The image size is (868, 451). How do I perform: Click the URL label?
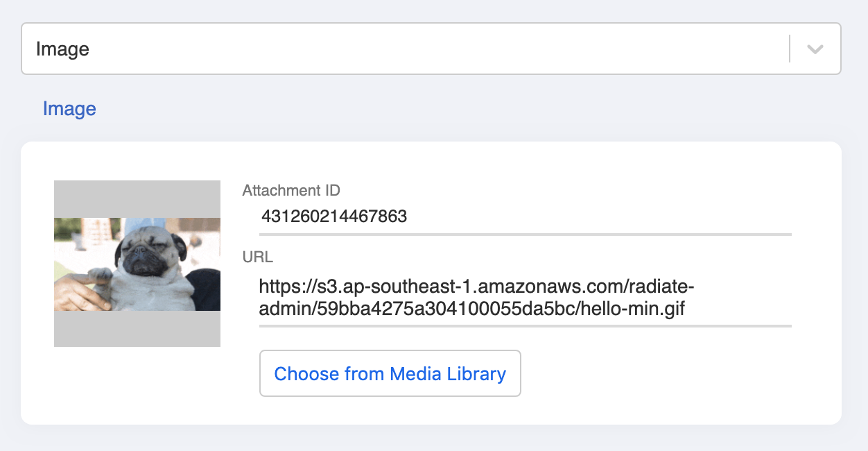coord(258,257)
